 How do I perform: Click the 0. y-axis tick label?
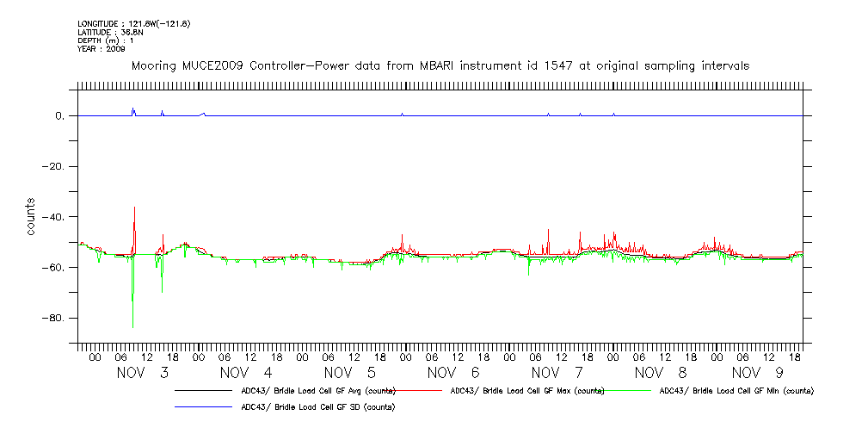(x=58, y=115)
